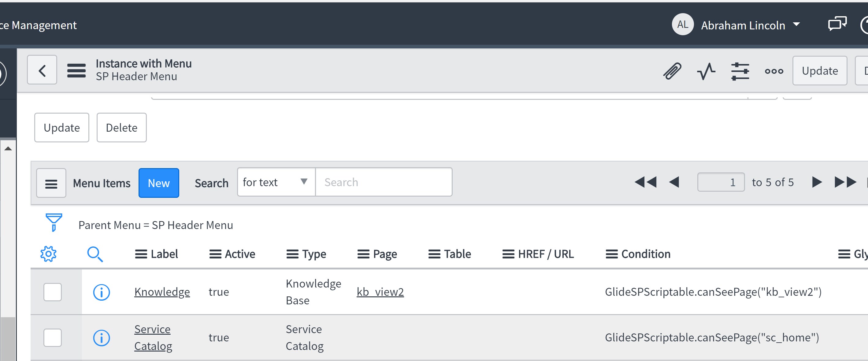Open the Type column options menu
The image size is (868, 361).
(x=292, y=254)
